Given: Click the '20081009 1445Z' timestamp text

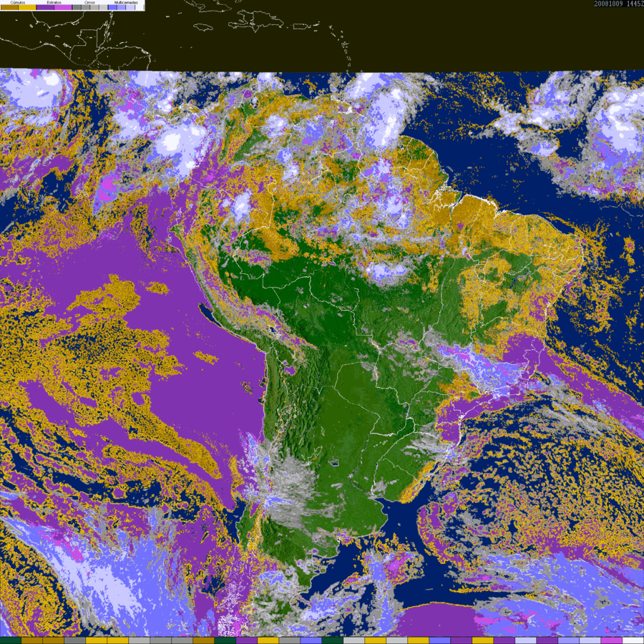Looking at the screenshot, I should pyautogui.click(x=618, y=4).
